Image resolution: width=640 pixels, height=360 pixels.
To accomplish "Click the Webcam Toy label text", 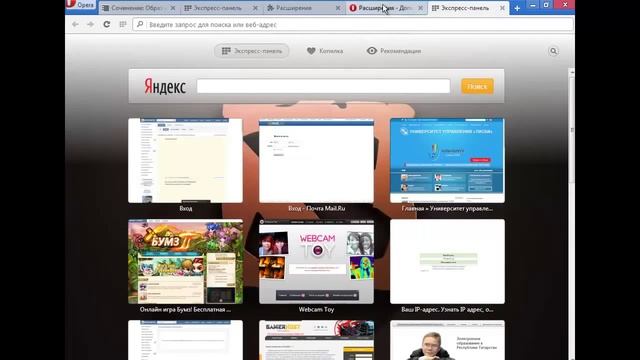I will click(316, 309).
